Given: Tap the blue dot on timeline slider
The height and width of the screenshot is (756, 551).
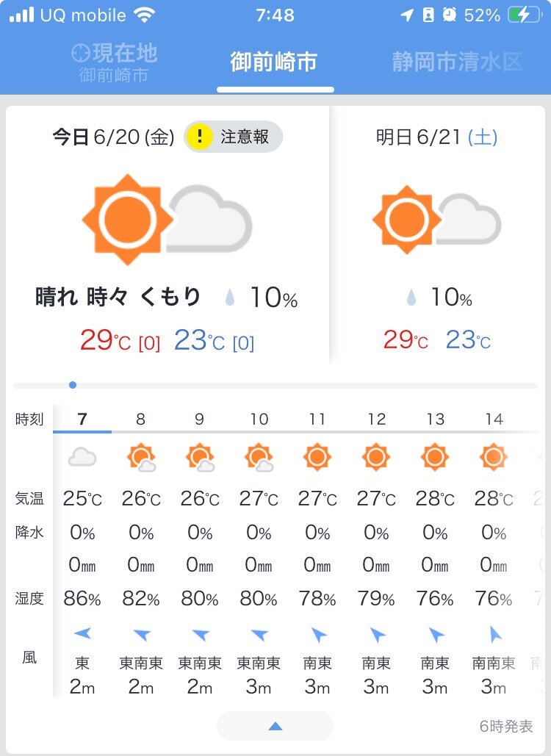Looking at the screenshot, I should coord(72,385).
